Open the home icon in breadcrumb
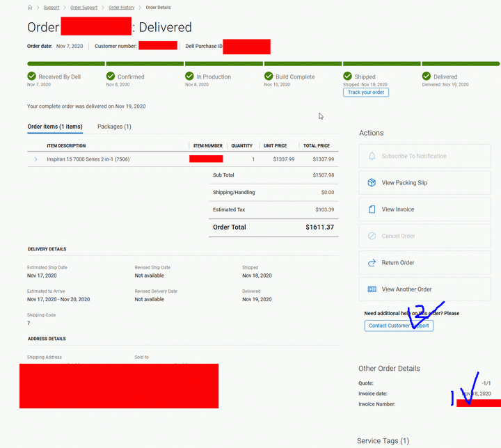The width and height of the screenshot is (501, 448). pyautogui.click(x=30, y=8)
